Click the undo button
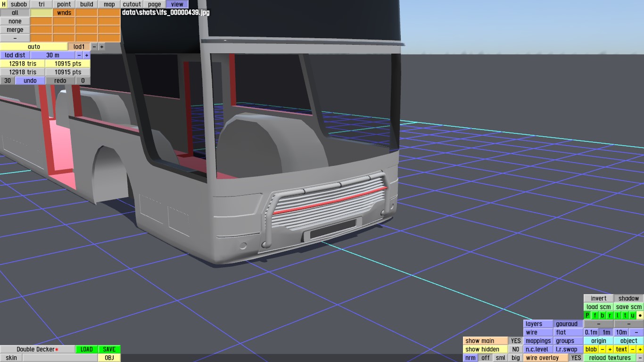 click(30, 81)
